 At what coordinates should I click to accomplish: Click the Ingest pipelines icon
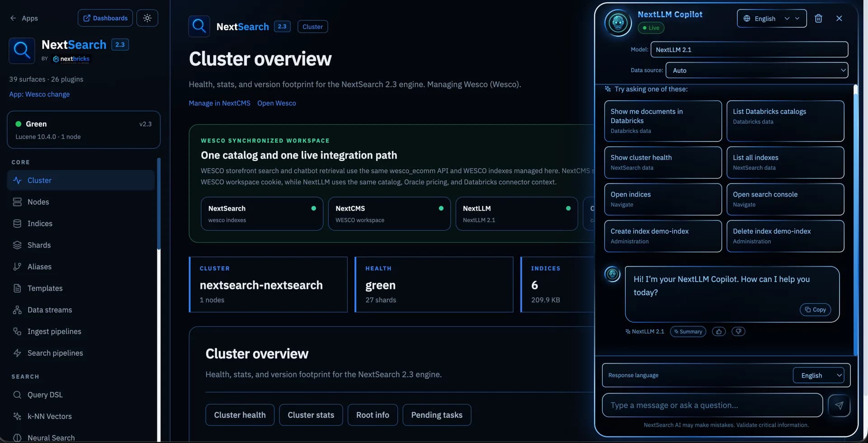[17, 331]
